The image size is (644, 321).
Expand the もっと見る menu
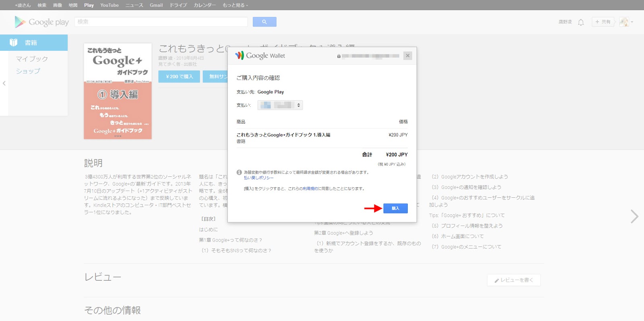coord(235,5)
